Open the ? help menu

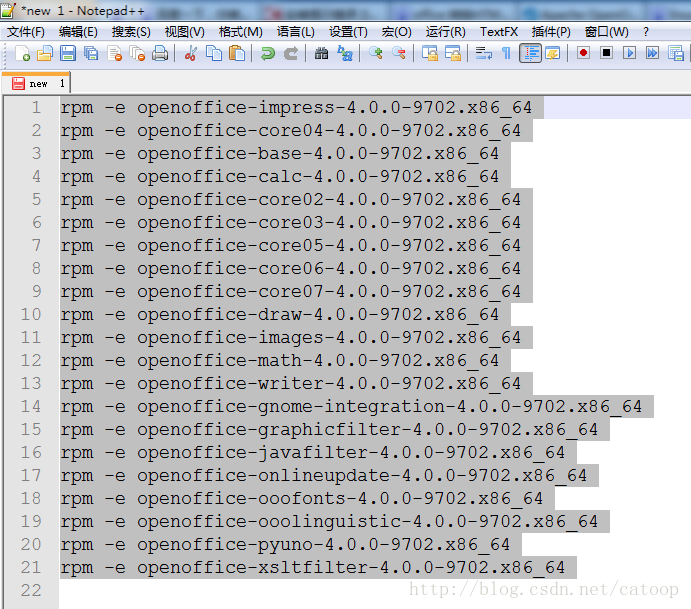(646, 32)
